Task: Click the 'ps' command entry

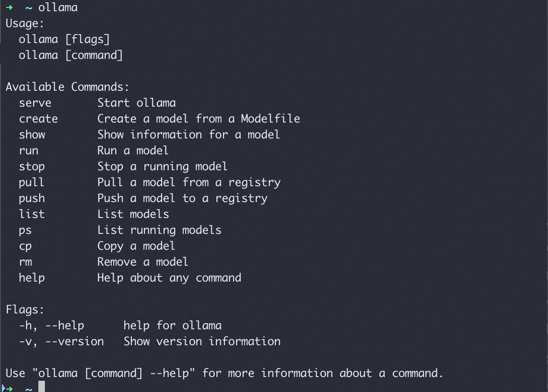Action: tap(25, 231)
